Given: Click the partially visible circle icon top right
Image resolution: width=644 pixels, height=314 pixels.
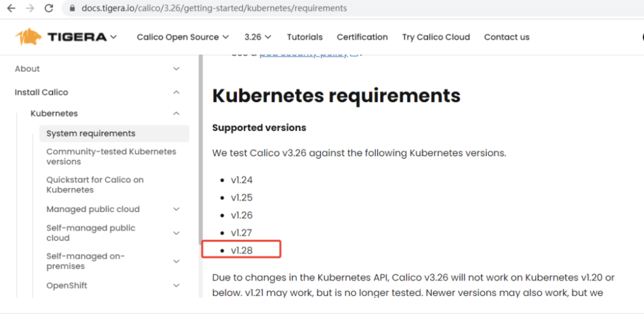Looking at the screenshot, I should click(x=642, y=37).
